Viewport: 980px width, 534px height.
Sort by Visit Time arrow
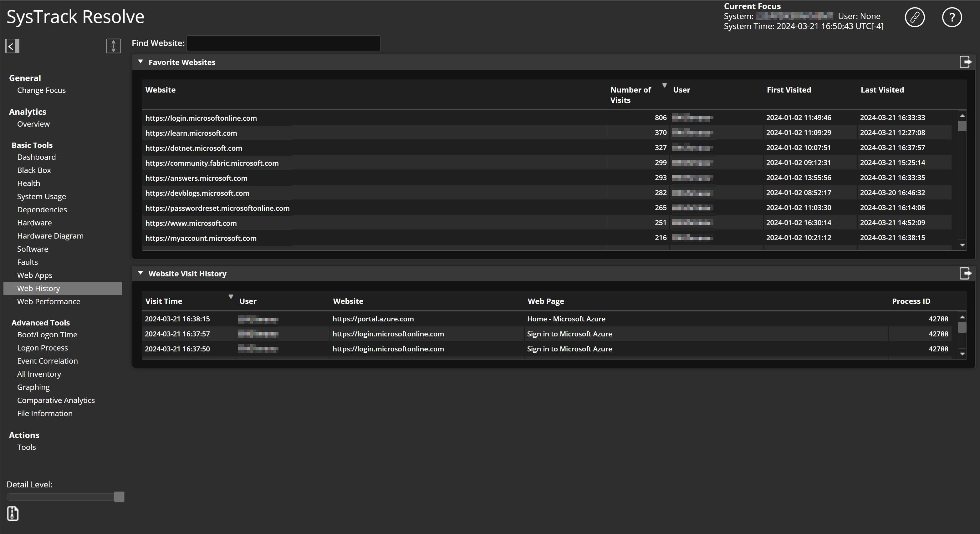231,297
